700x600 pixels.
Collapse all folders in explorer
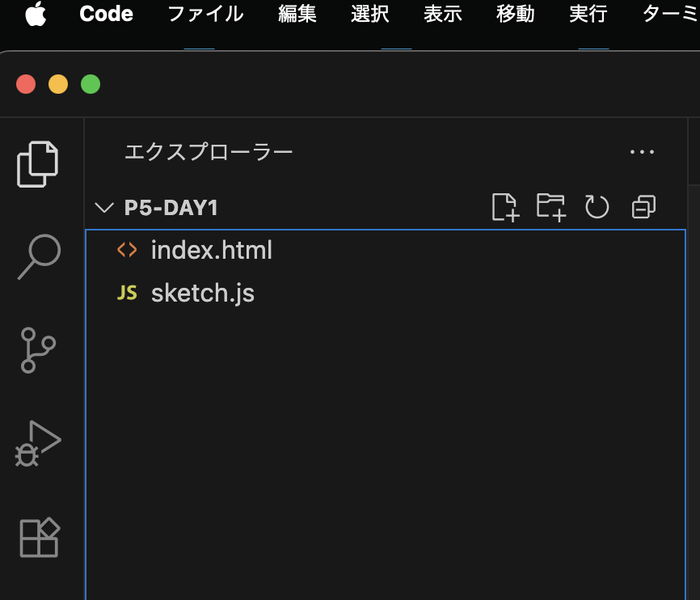click(643, 207)
